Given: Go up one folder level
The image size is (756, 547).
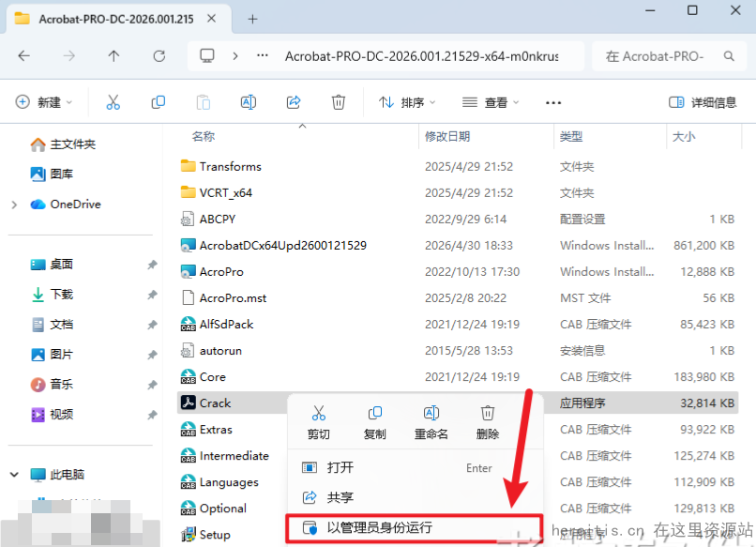Looking at the screenshot, I should pyautogui.click(x=113, y=56).
